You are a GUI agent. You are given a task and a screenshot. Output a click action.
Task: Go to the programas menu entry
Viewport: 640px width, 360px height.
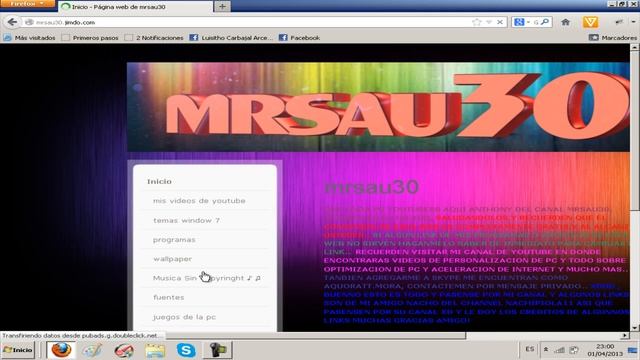pyautogui.click(x=174, y=240)
